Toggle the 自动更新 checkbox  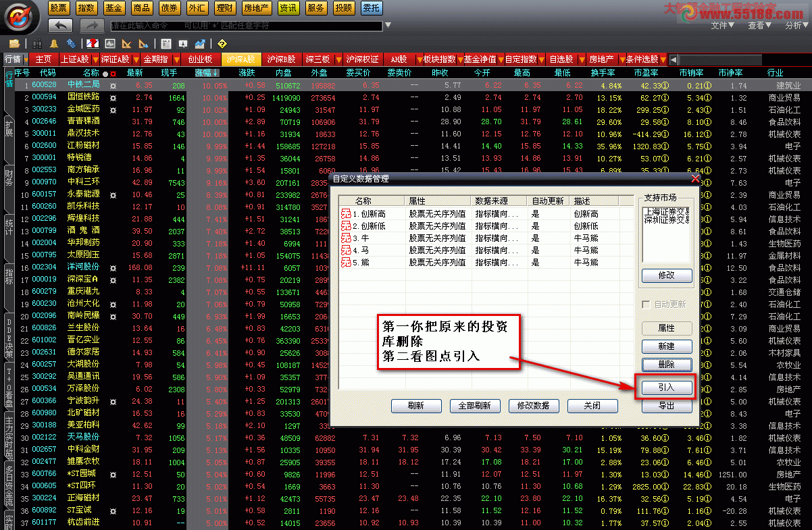pos(647,304)
